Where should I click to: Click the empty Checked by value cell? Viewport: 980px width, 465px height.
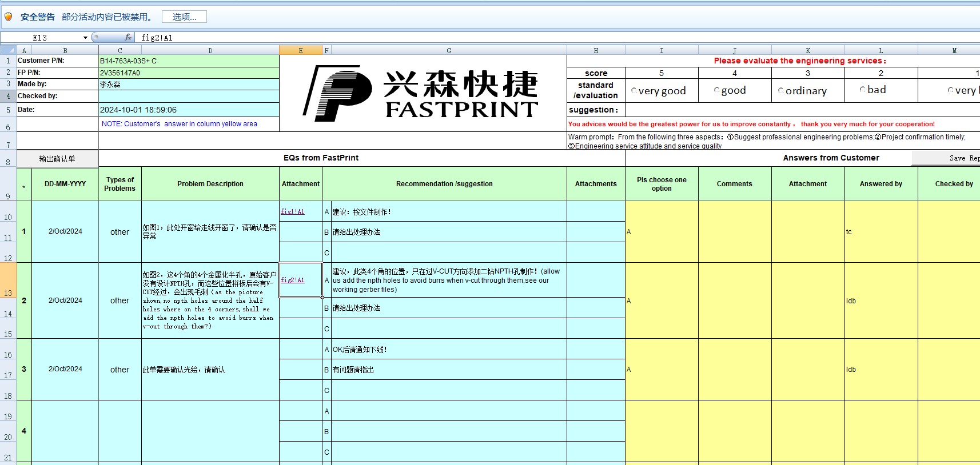point(189,97)
